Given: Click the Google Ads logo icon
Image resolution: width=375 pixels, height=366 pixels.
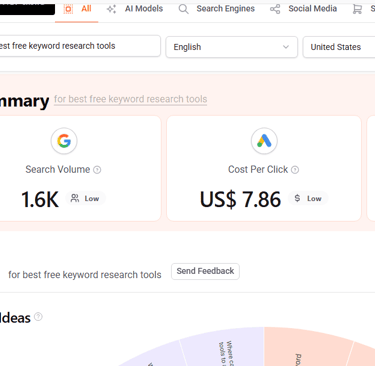Looking at the screenshot, I should 264,141.
